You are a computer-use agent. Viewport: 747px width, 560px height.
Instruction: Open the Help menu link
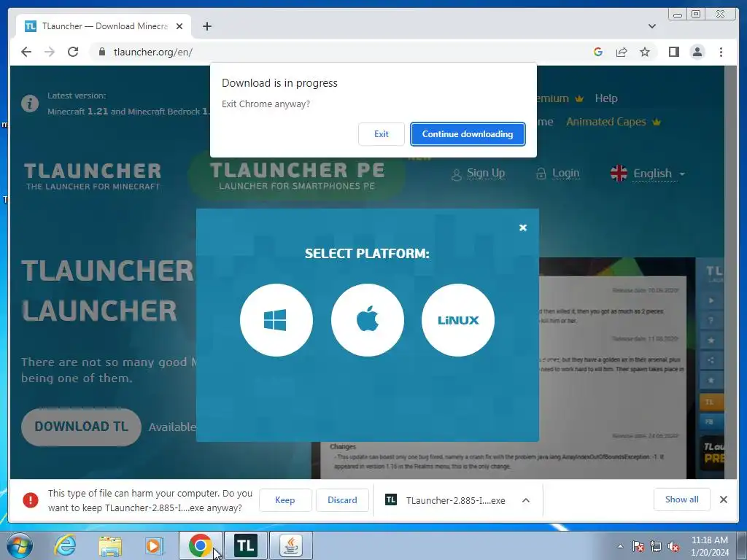(606, 98)
